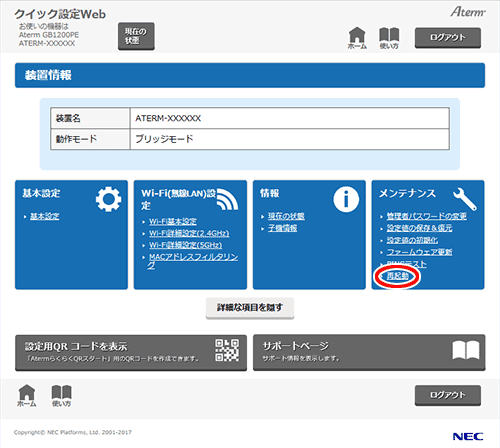The height and width of the screenshot is (448, 500).
Task: Click the Aterm logo in the header
Action: click(468, 12)
